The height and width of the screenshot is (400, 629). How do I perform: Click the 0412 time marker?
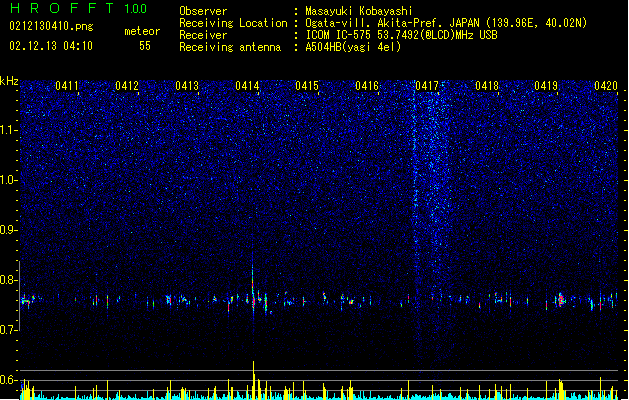point(127,86)
